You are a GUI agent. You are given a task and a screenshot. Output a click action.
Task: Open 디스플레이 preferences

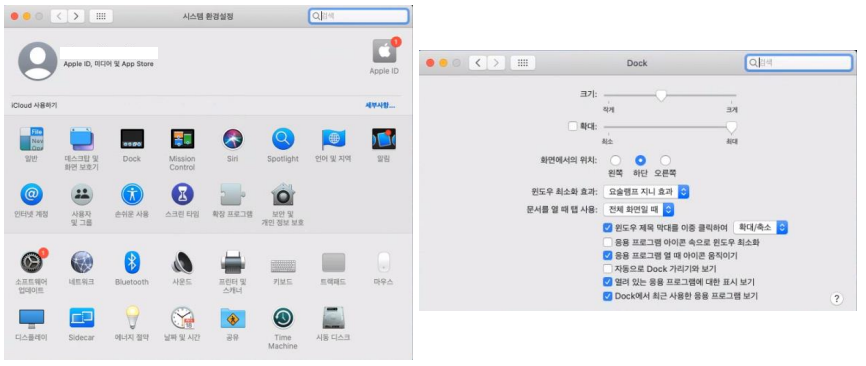point(31,318)
